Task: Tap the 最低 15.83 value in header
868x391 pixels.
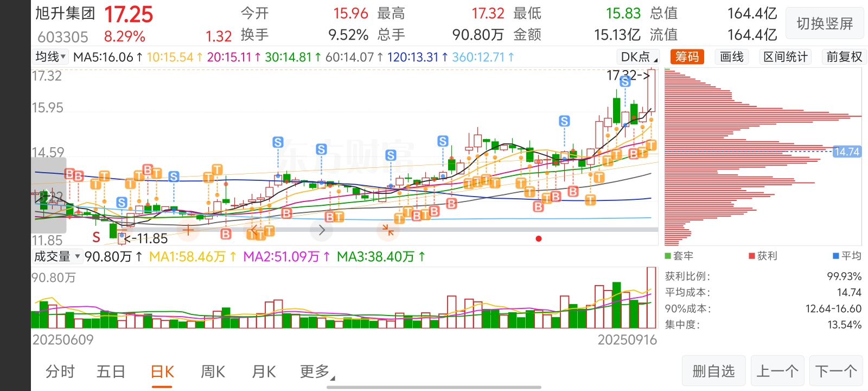Action: [623, 13]
